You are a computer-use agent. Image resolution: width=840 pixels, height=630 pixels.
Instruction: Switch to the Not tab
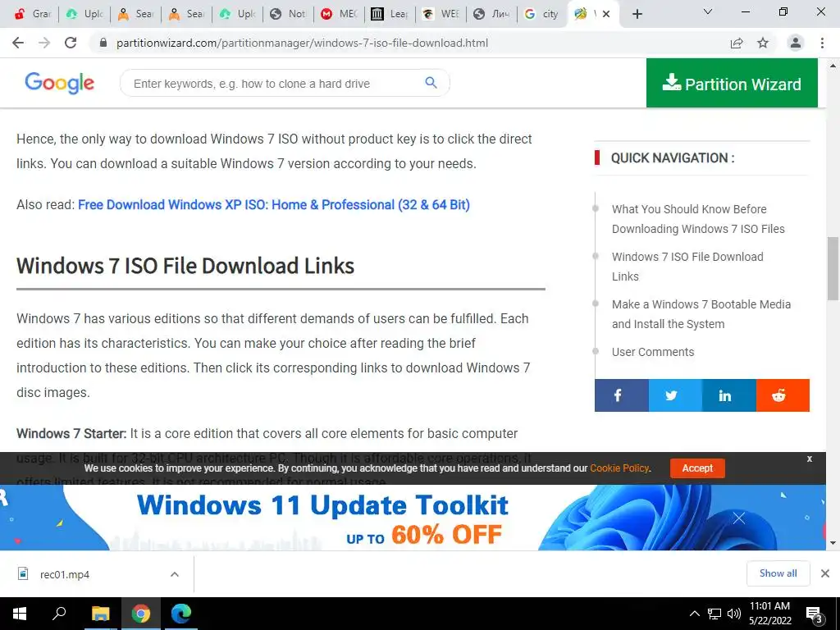point(288,14)
